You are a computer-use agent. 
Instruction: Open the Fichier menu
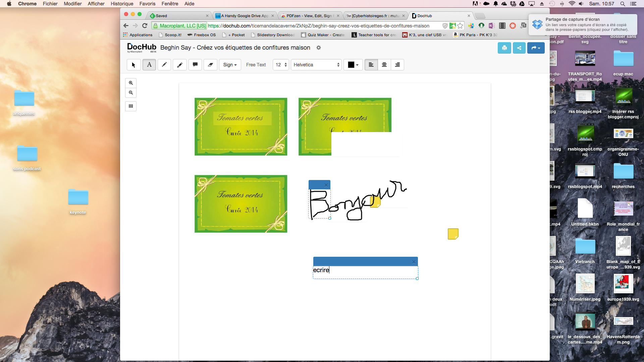coord(50,4)
